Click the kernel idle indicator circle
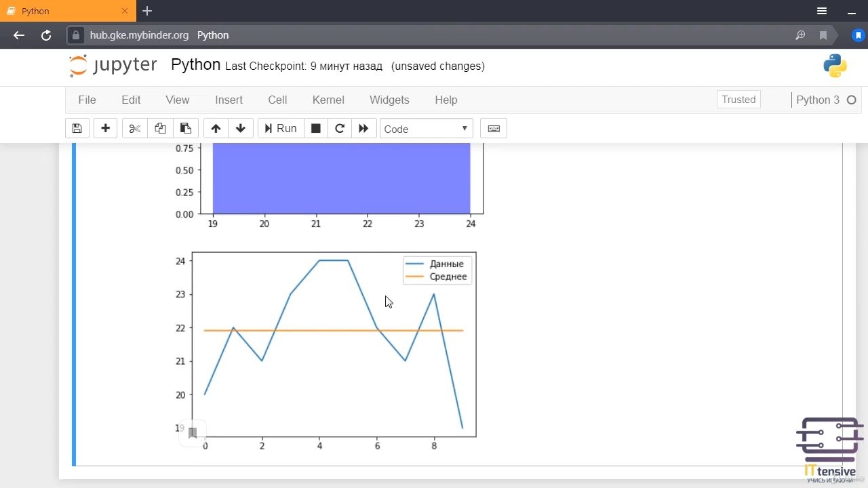 click(x=852, y=100)
